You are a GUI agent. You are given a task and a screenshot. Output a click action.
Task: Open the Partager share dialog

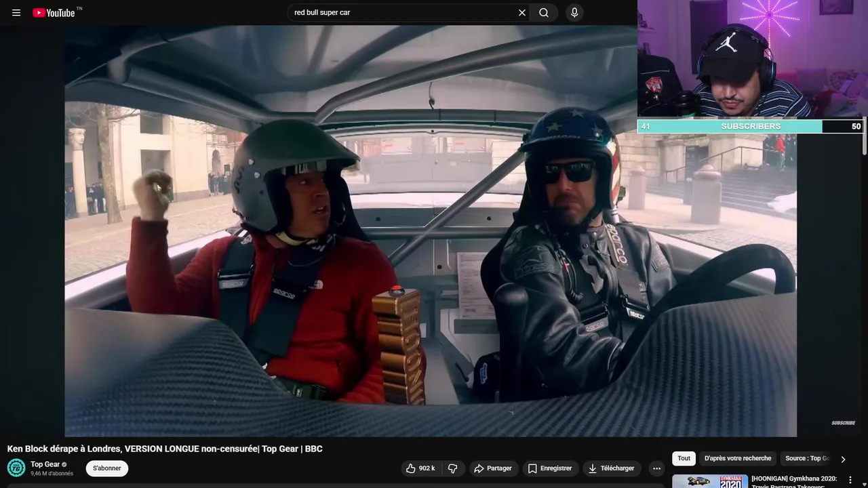pos(493,468)
